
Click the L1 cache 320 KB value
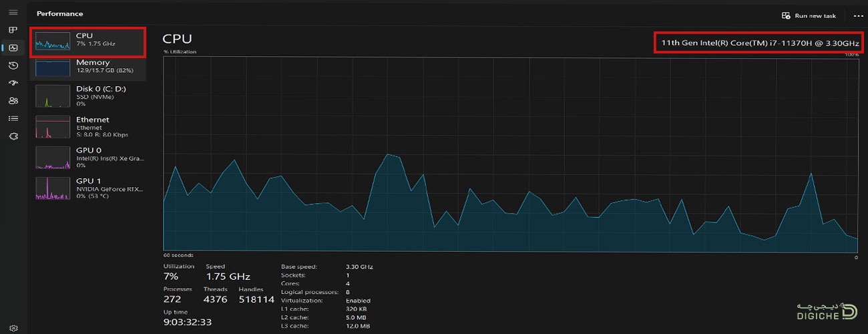pos(357,309)
